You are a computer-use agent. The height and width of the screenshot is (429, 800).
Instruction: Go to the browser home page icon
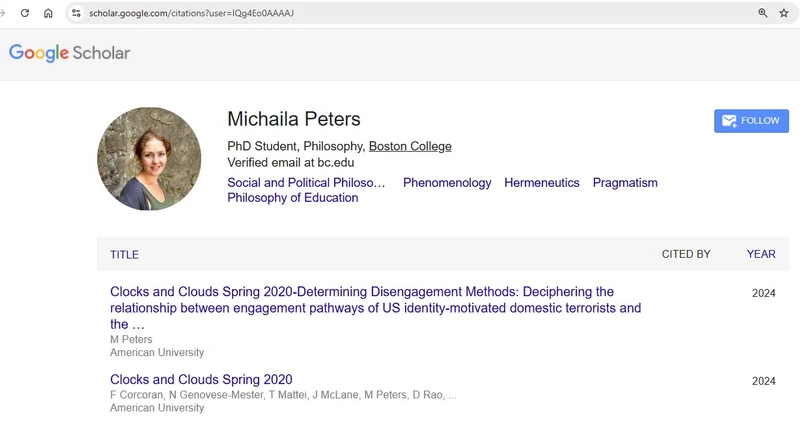(48, 13)
